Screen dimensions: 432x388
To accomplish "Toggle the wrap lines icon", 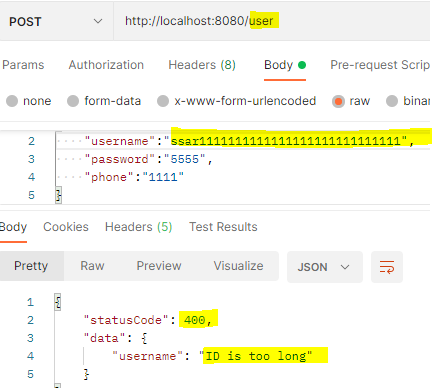I will [387, 267].
